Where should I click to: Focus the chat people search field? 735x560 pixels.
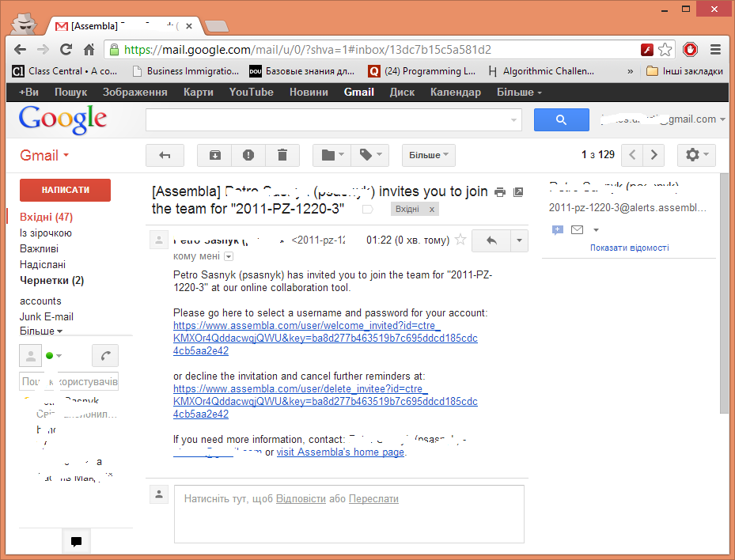pyautogui.click(x=69, y=381)
